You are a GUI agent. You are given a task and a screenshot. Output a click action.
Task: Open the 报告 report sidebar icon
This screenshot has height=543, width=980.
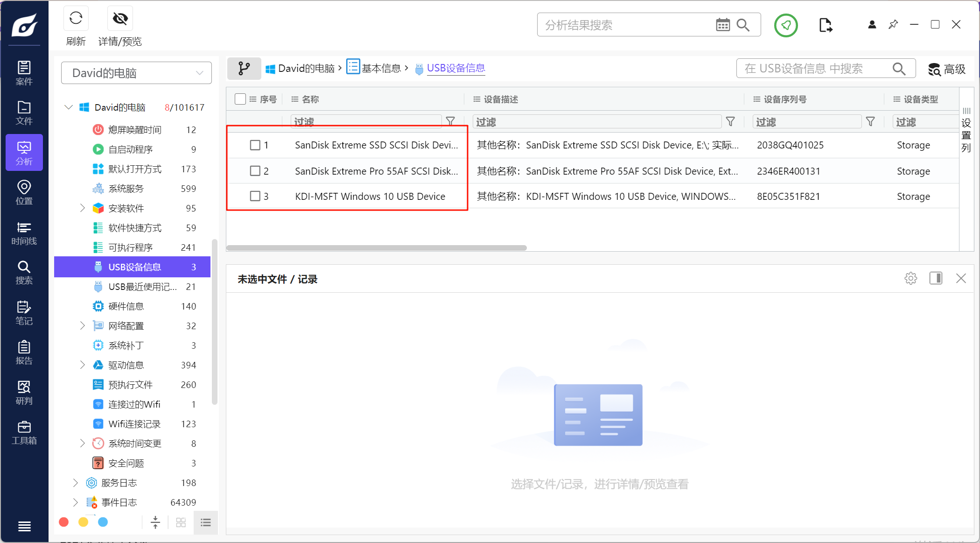[24, 353]
